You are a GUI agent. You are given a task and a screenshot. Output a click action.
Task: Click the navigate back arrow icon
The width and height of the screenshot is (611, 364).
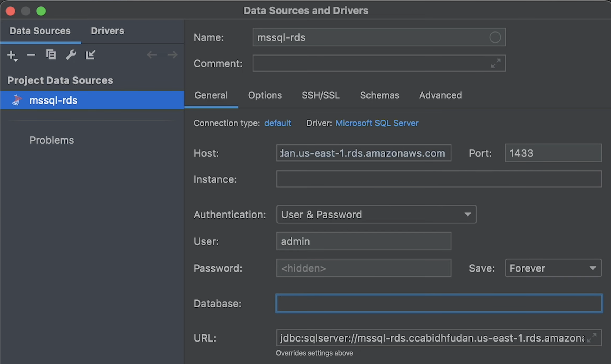152,54
